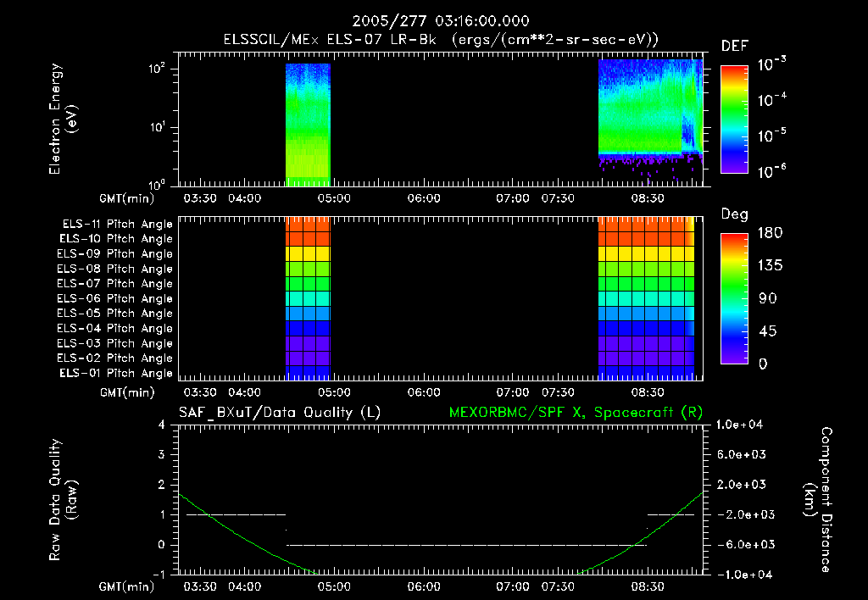Click the 10^2 tick label on energy axis
This screenshot has width=868, height=600.
click(x=157, y=68)
